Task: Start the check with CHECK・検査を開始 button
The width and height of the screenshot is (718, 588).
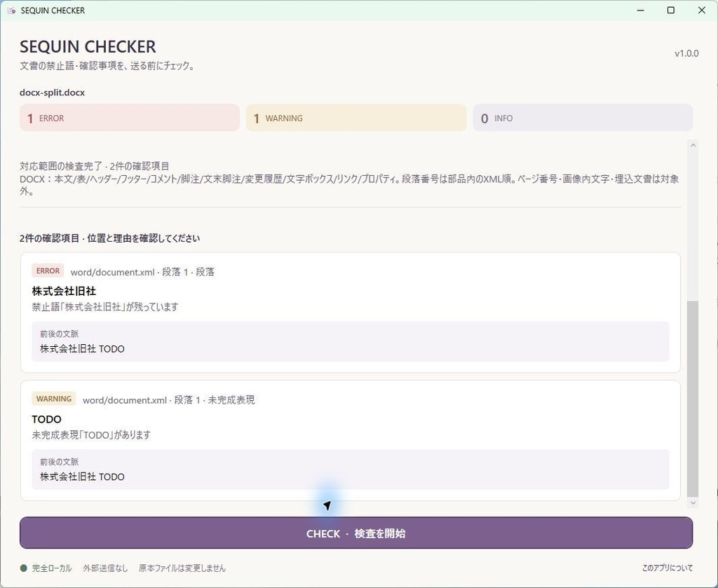Action: (x=355, y=533)
